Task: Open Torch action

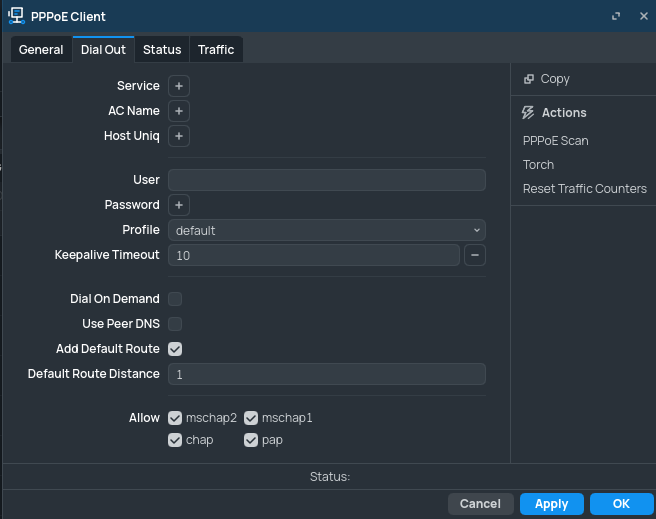Action: [538, 165]
